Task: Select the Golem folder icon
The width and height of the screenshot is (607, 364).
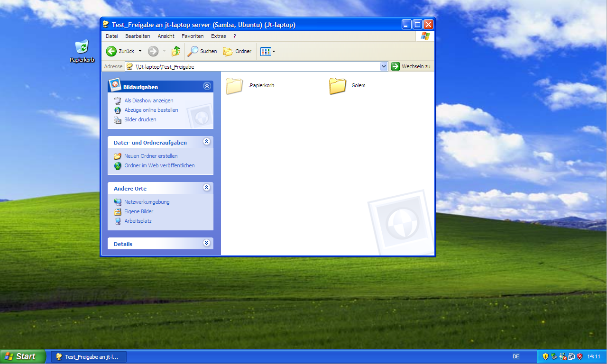Action: (338, 86)
